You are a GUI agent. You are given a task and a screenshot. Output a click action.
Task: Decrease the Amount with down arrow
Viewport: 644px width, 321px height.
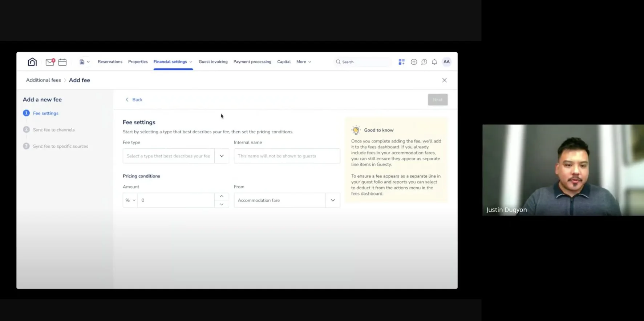click(222, 204)
